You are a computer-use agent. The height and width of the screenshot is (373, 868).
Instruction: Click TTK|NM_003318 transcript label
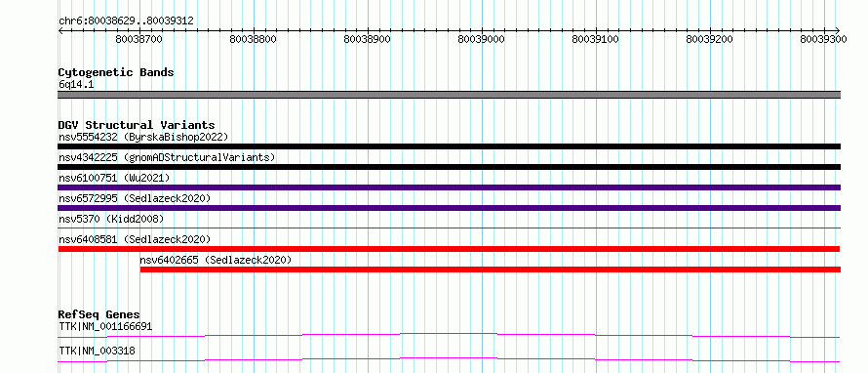click(x=97, y=351)
